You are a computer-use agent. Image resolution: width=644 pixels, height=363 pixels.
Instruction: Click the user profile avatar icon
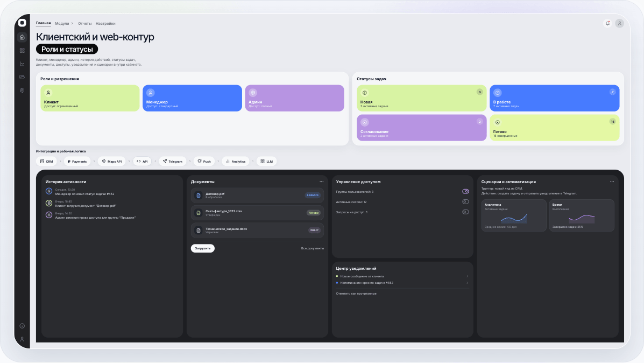tap(620, 23)
